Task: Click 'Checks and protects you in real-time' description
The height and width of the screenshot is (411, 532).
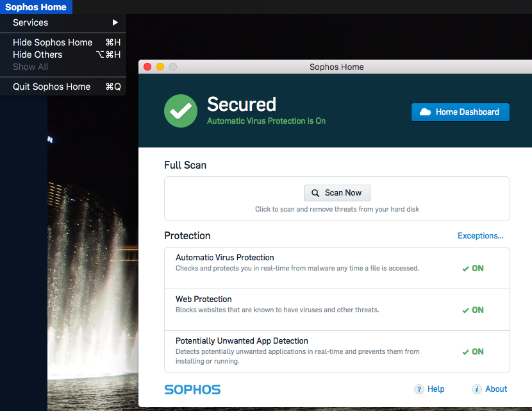Action: coord(297,268)
